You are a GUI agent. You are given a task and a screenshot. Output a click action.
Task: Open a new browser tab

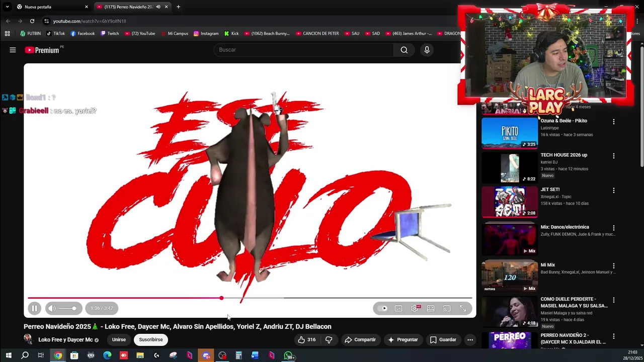178,7
